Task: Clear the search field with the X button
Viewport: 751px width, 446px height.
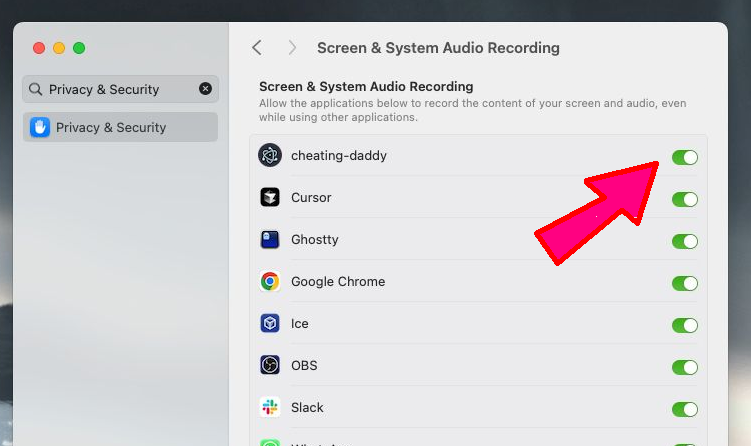Action: click(205, 89)
